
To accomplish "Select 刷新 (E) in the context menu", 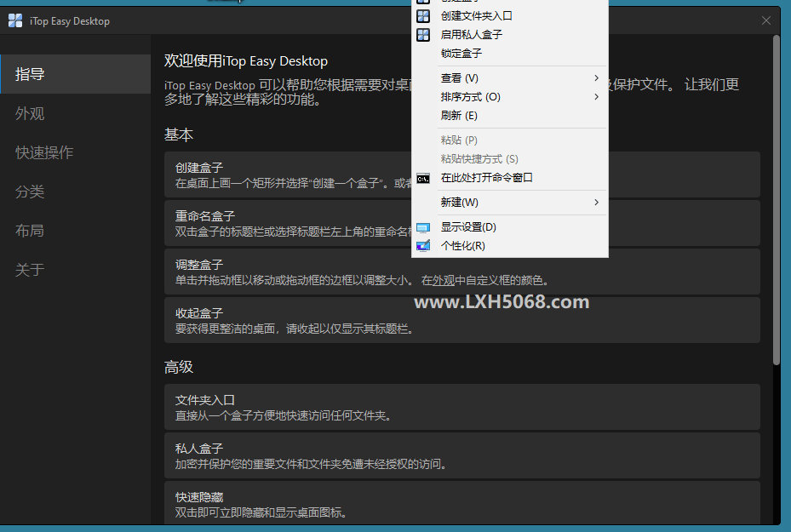I will (509, 116).
